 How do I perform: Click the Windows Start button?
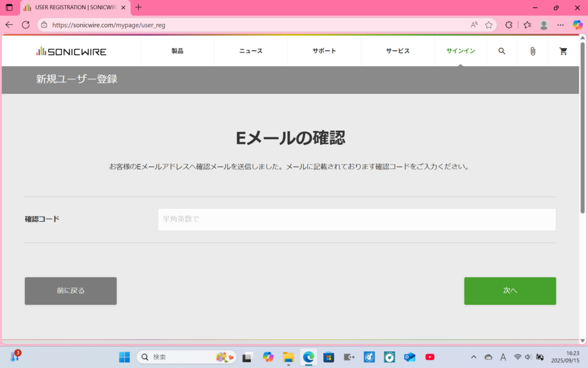[125, 357]
